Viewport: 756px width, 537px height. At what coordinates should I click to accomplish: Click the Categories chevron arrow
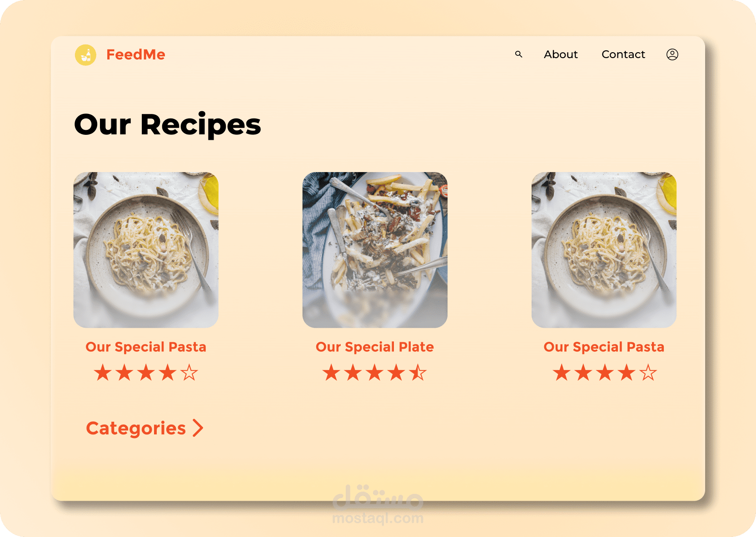click(198, 428)
